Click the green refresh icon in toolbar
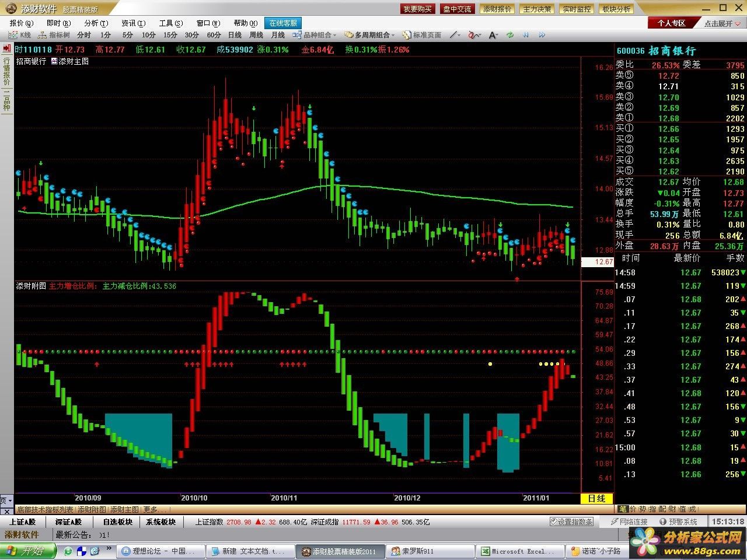Screen dimensions: 747x560 [x=510, y=36]
